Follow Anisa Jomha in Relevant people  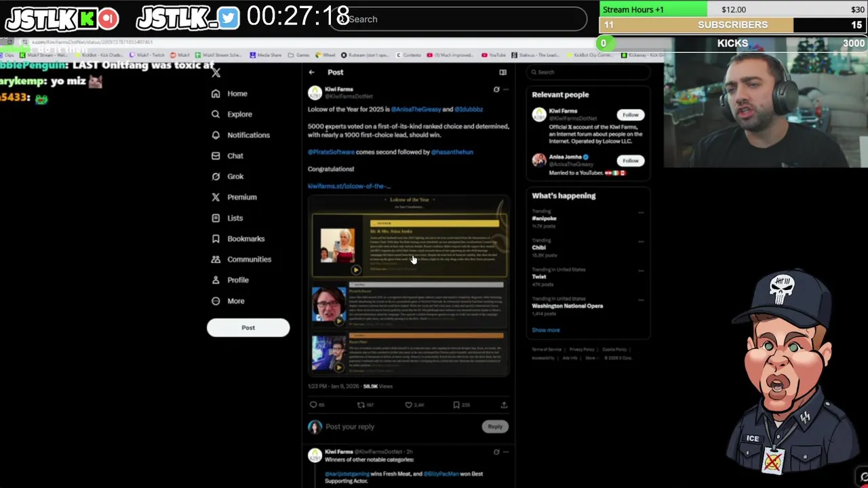click(630, 161)
